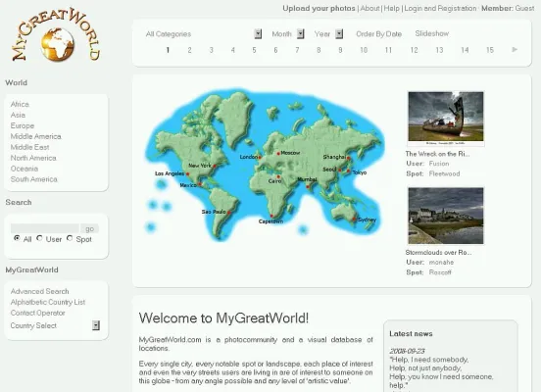The image size is (541, 392).
Task: Open Advanced Search
Action: 39,291
